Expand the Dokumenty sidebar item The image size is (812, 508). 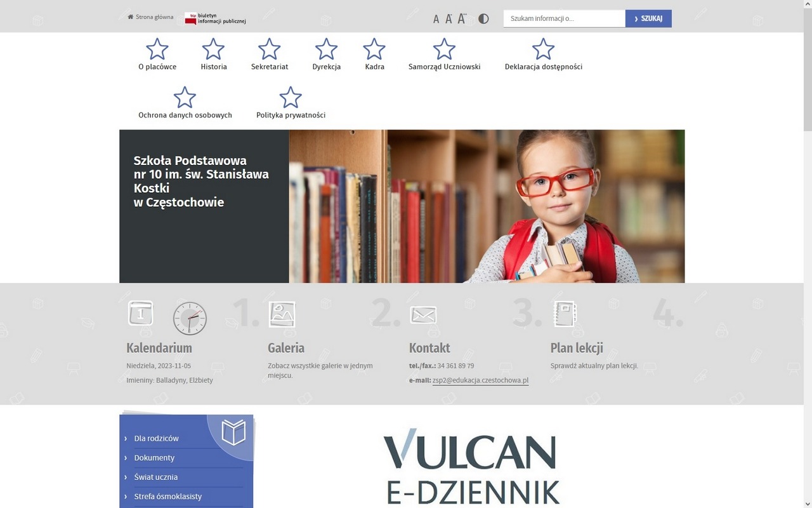click(x=154, y=458)
